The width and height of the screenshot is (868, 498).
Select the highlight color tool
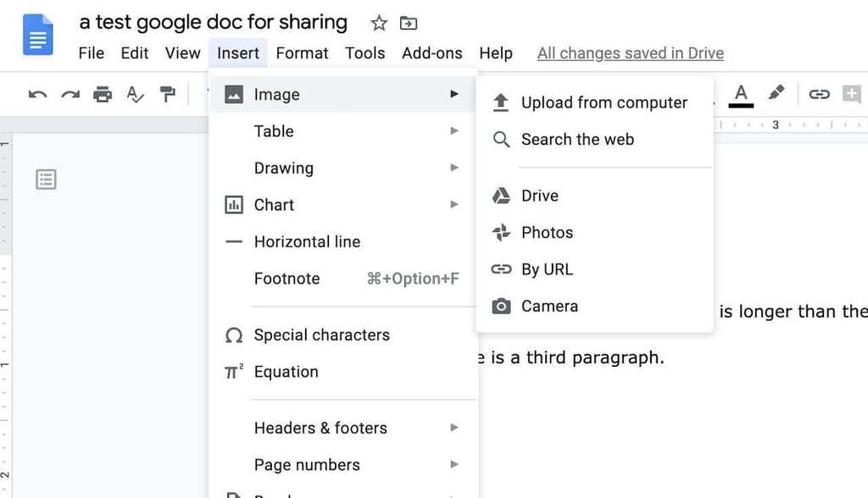776,95
